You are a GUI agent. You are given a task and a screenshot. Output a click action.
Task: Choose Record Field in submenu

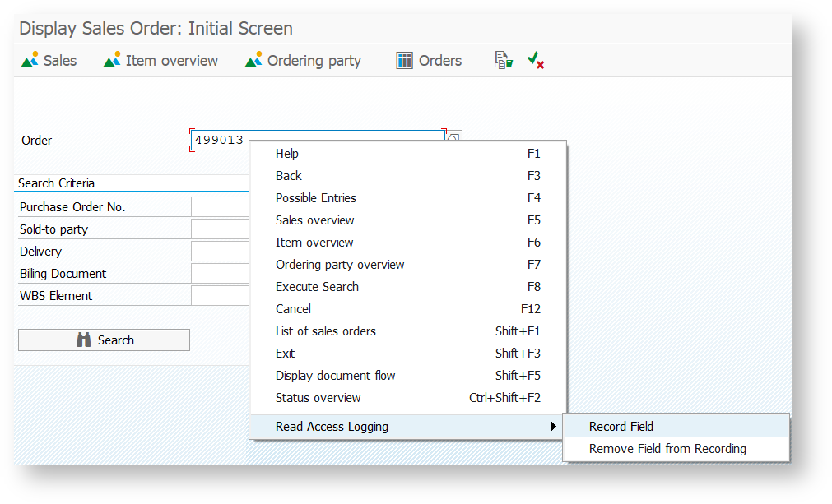pyautogui.click(x=676, y=427)
